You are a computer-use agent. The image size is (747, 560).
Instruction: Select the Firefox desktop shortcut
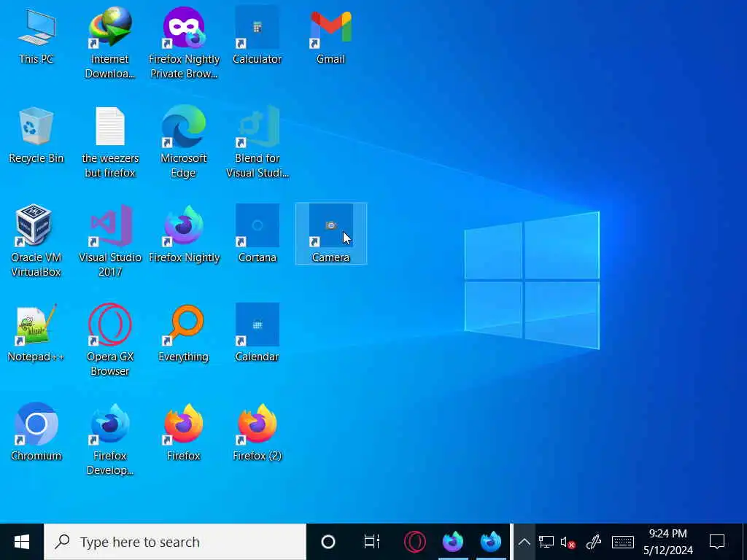(x=184, y=432)
